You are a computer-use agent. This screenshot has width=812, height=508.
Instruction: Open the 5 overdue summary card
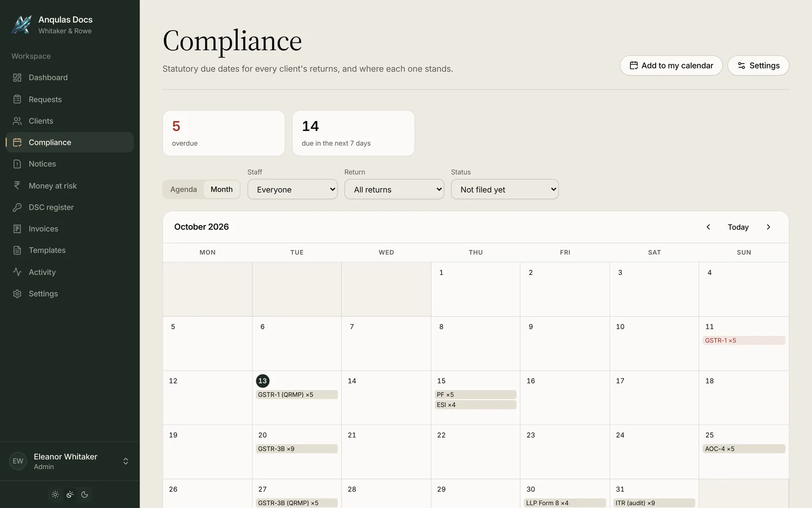224,133
